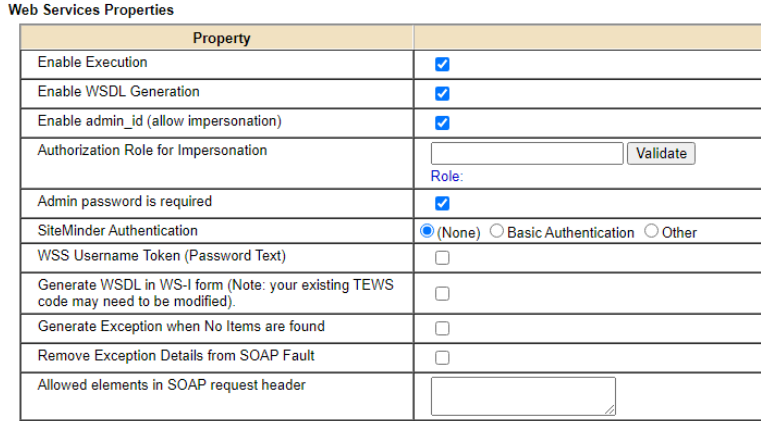Click the Web Services Properties heading

[90, 10]
